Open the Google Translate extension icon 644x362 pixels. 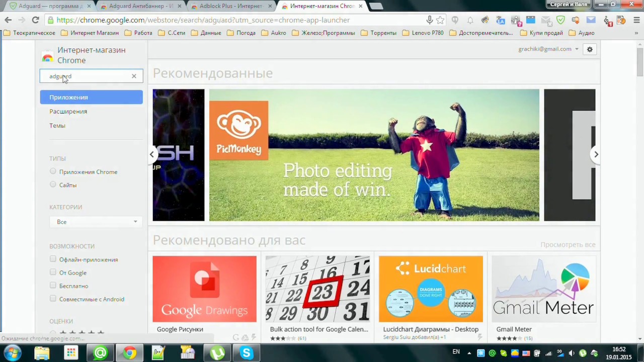(x=500, y=20)
